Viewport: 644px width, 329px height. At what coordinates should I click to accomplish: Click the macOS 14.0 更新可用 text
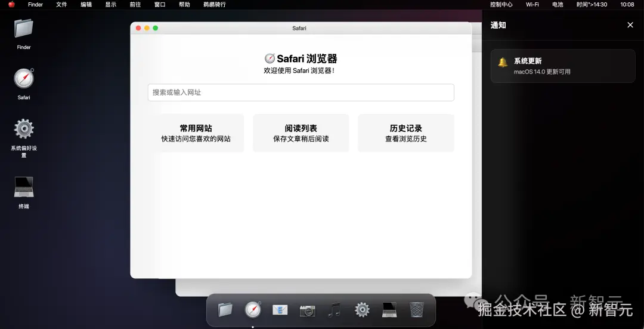click(542, 72)
